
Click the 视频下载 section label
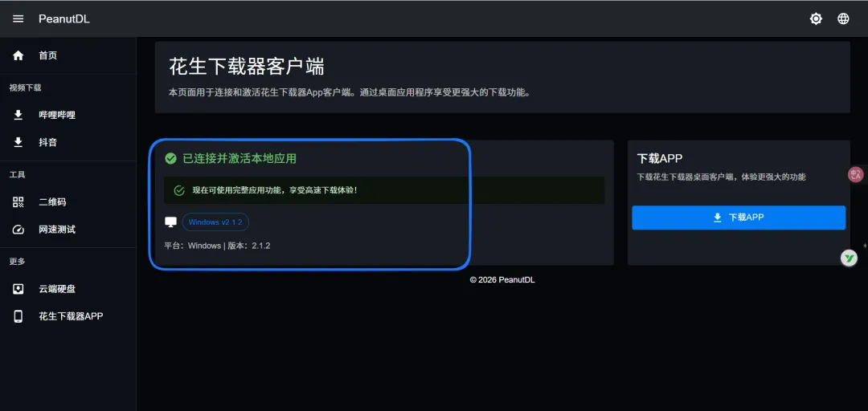coord(26,88)
